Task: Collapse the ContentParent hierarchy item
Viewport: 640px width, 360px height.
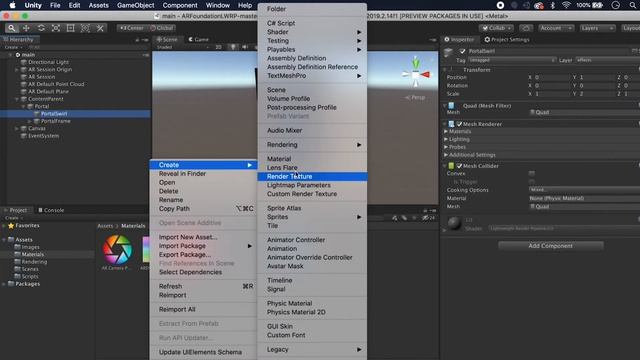Action: [x=17, y=99]
